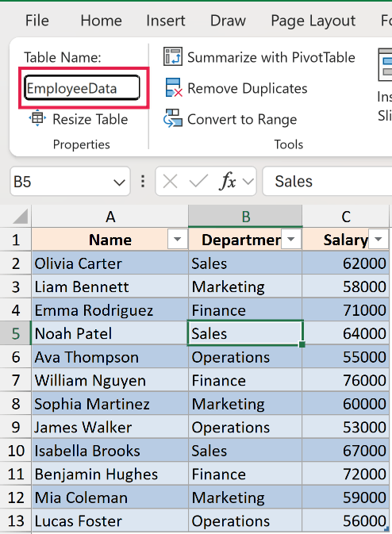Expand the function dropdown next to fx

pos(248,181)
